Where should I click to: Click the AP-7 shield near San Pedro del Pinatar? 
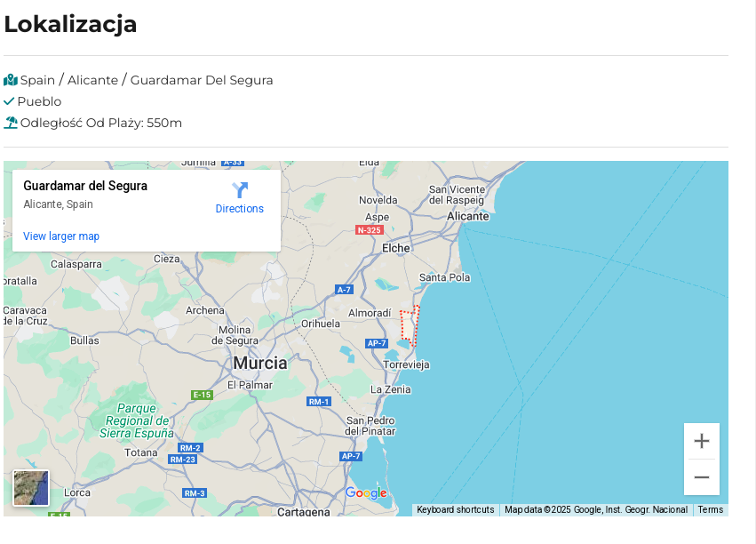(351, 456)
